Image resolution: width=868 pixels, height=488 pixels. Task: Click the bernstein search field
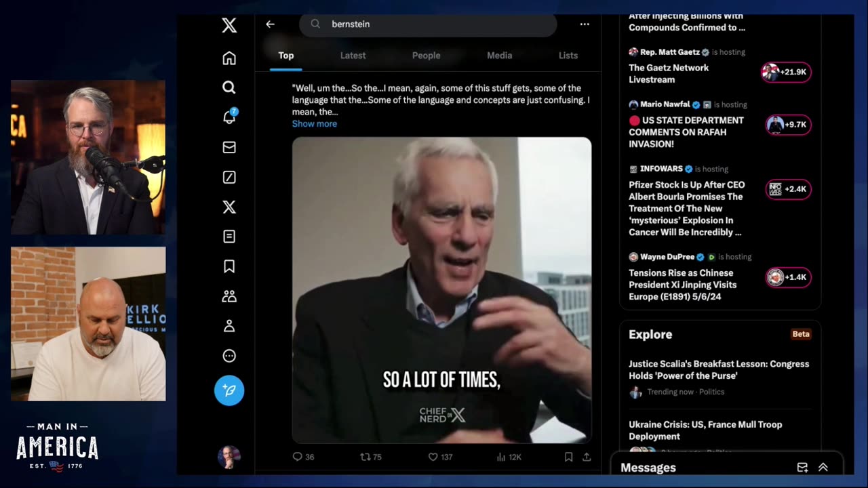[x=428, y=24]
